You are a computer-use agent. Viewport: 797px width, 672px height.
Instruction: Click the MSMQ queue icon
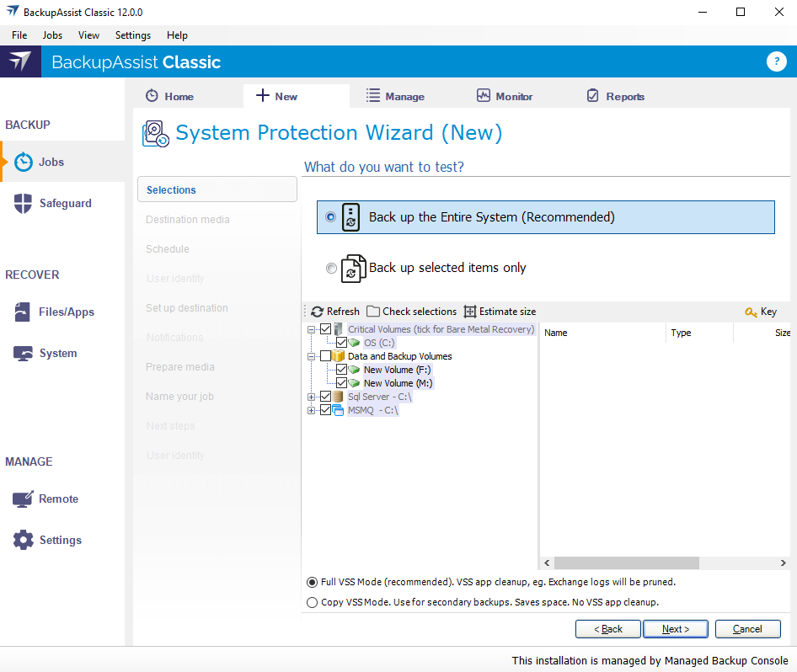click(x=338, y=410)
